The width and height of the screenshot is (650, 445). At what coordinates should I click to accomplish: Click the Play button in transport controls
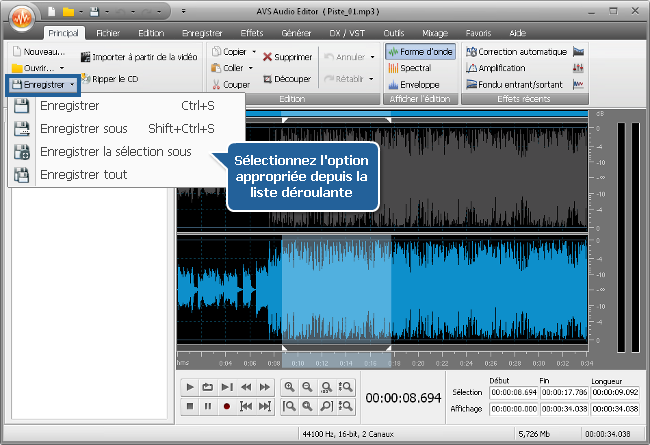click(190, 387)
